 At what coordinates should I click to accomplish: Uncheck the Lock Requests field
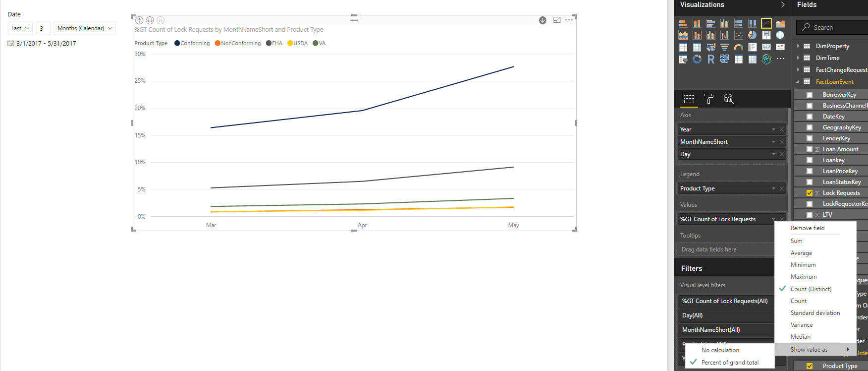coord(810,193)
